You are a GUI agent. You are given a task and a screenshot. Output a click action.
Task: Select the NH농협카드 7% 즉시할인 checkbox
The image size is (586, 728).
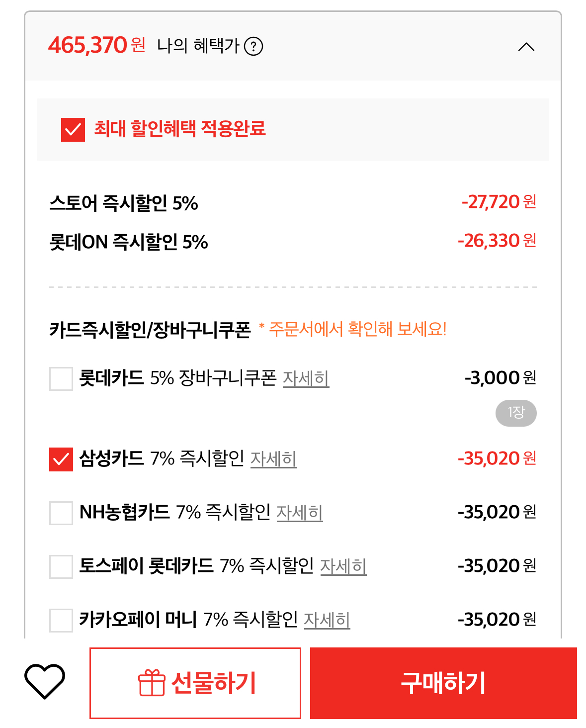click(61, 513)
